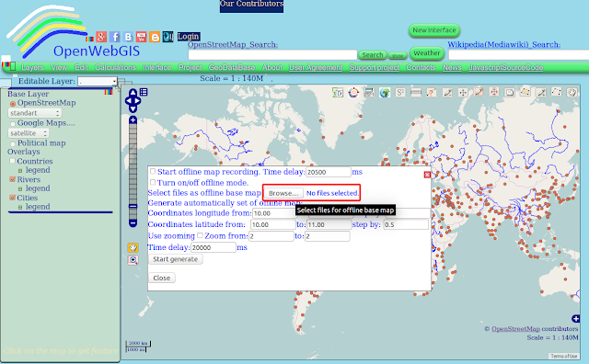Viewport: 589px width, 364px height.
Task: Open the standart OpenStreetMap style dropdown
Action: click(35, 113)
